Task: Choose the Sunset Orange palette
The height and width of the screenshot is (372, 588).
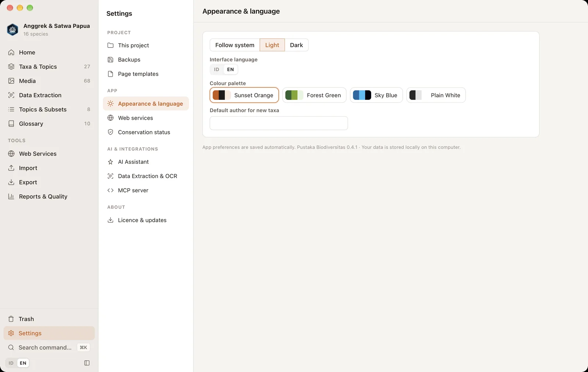Action: (244, 95)
